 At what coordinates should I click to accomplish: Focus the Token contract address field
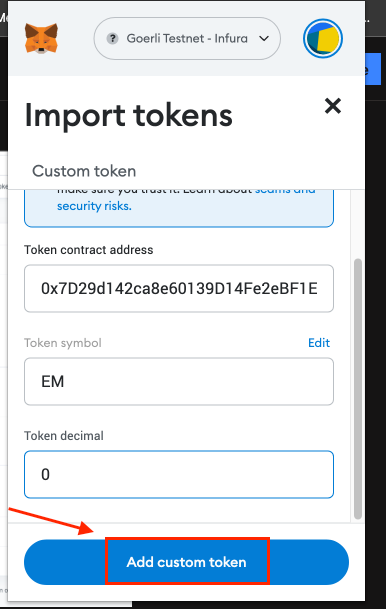tap(179, 289)
